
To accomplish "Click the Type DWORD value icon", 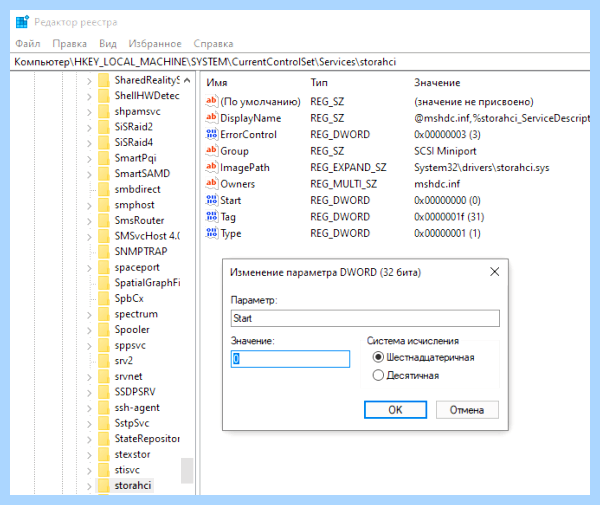I will [212, 233].
